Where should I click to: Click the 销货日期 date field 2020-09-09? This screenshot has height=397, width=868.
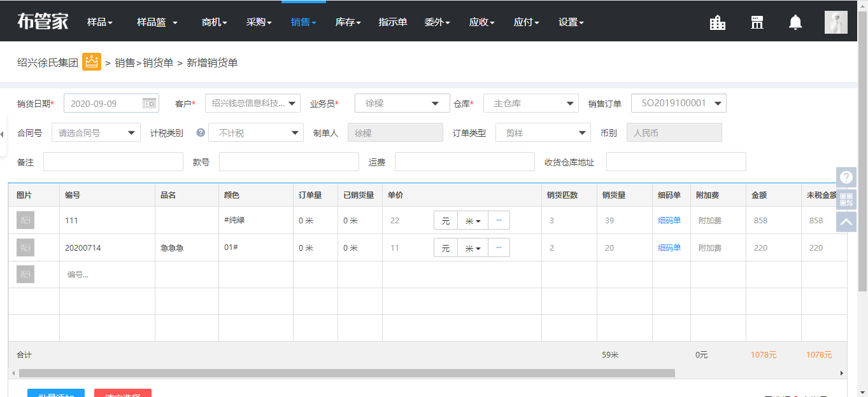111,103
